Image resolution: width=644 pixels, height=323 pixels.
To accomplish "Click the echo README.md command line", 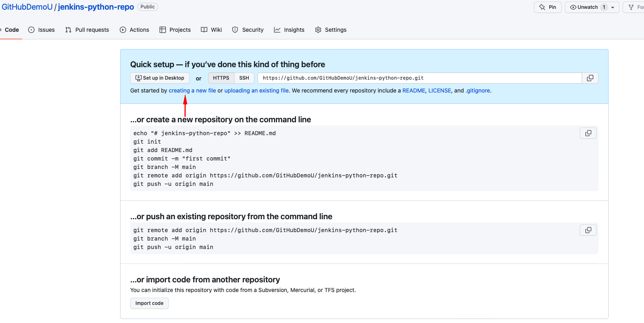I will (x=204, y=133).
